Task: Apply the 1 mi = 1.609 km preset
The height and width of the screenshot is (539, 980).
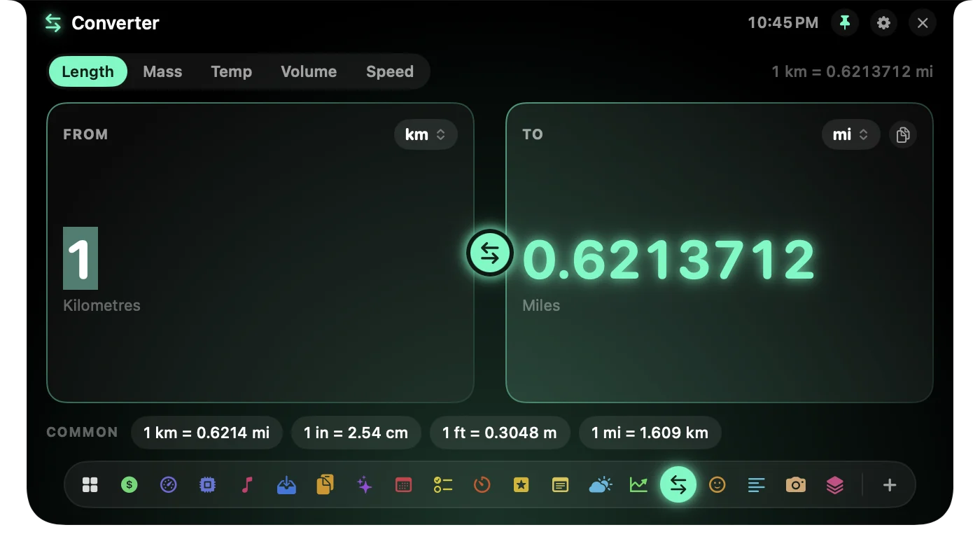Action: pos(650,433)
